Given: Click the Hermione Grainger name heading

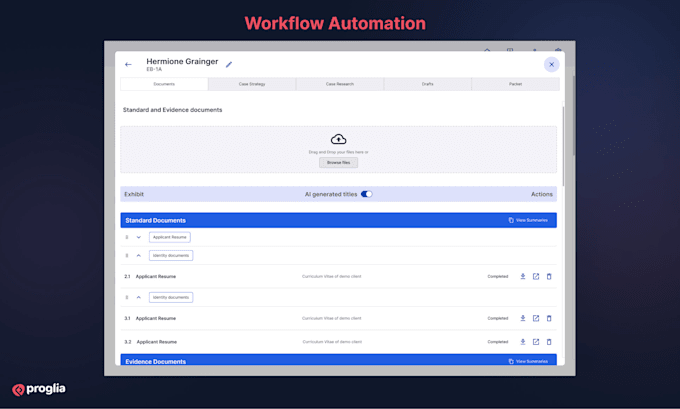Looking at the screenshot, I should click(182, 62).
